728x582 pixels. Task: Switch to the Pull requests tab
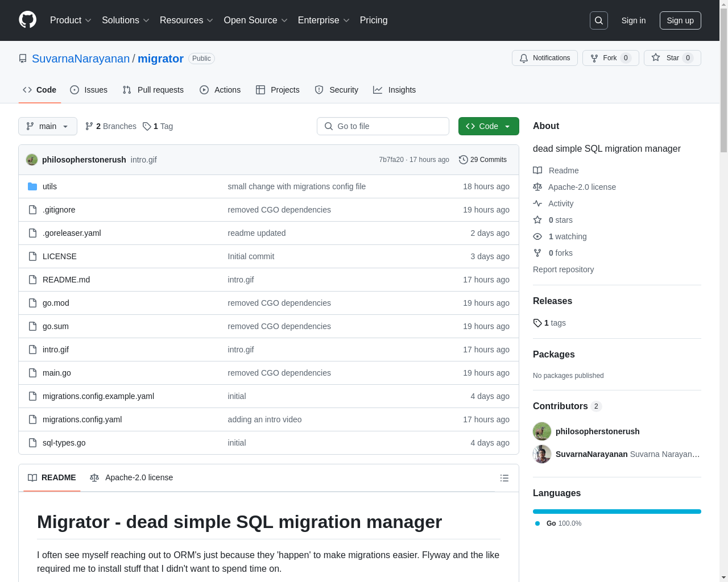(x=153, y=90)
